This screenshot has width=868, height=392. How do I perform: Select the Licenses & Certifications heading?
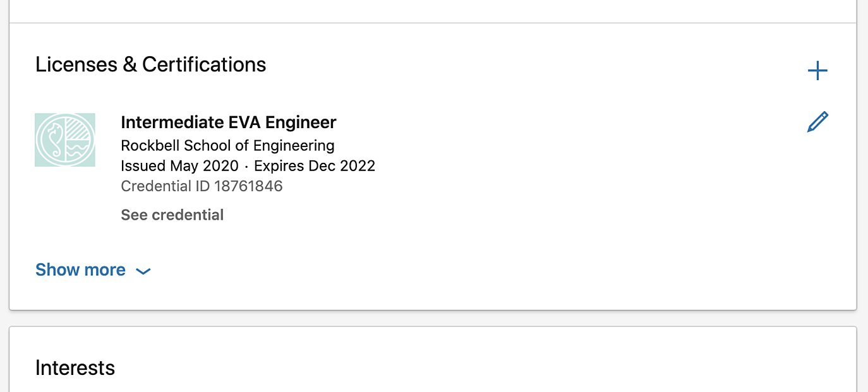click(150, 64)
